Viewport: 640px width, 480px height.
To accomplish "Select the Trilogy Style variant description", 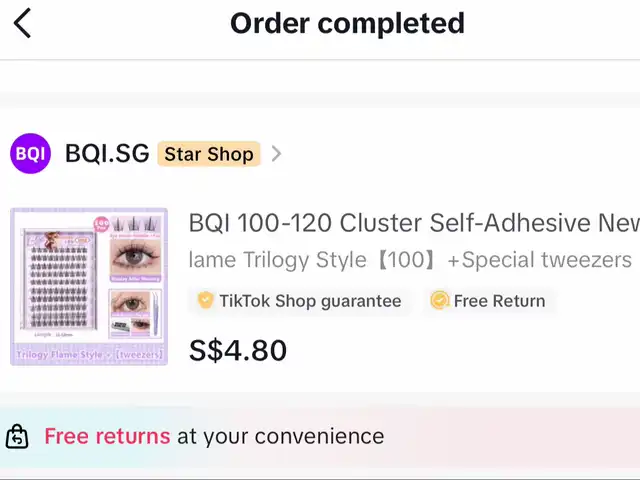I will [410, 260].
